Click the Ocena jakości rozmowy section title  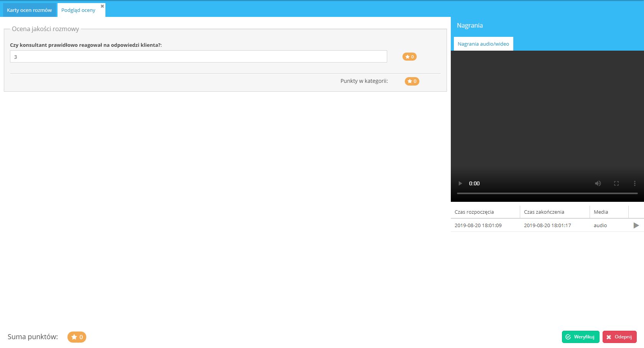(x=45, y=29)
